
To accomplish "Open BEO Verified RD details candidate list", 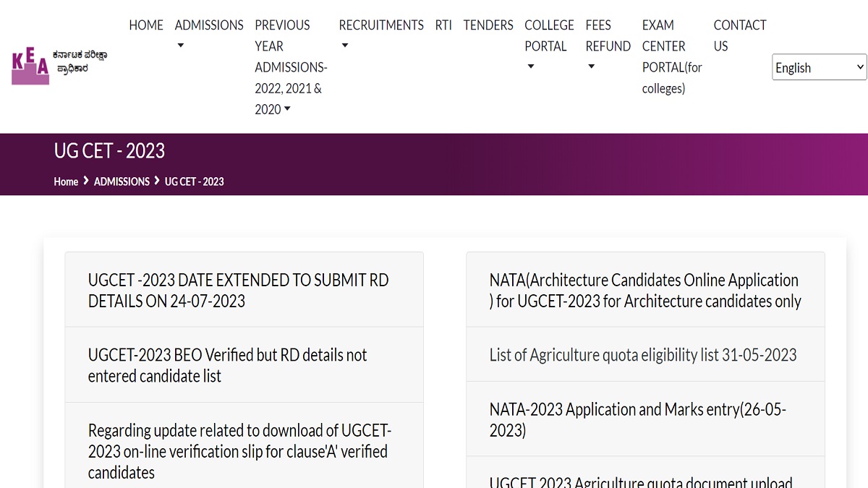I will point(244,365).
